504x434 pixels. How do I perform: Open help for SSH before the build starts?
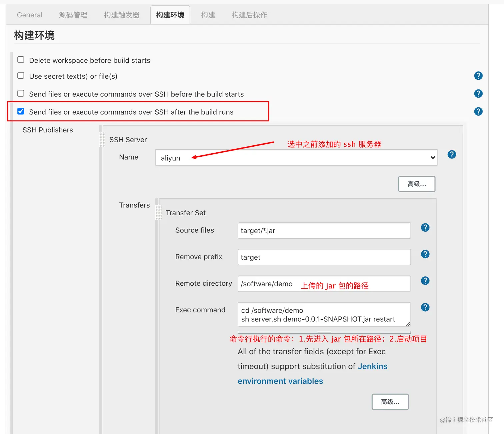pyautogui.click(x=478, y=94)
